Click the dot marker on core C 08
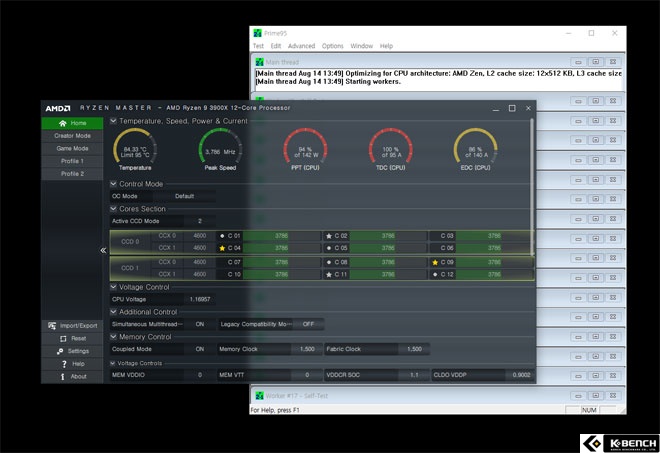 pos(329,262)
